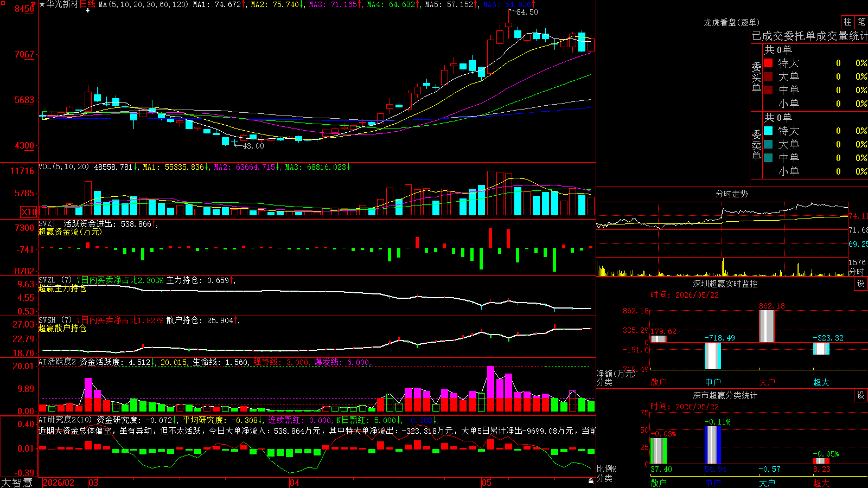Screen dimensions: 868x488
Task: Click the 日线 period label
Action: 87,4
